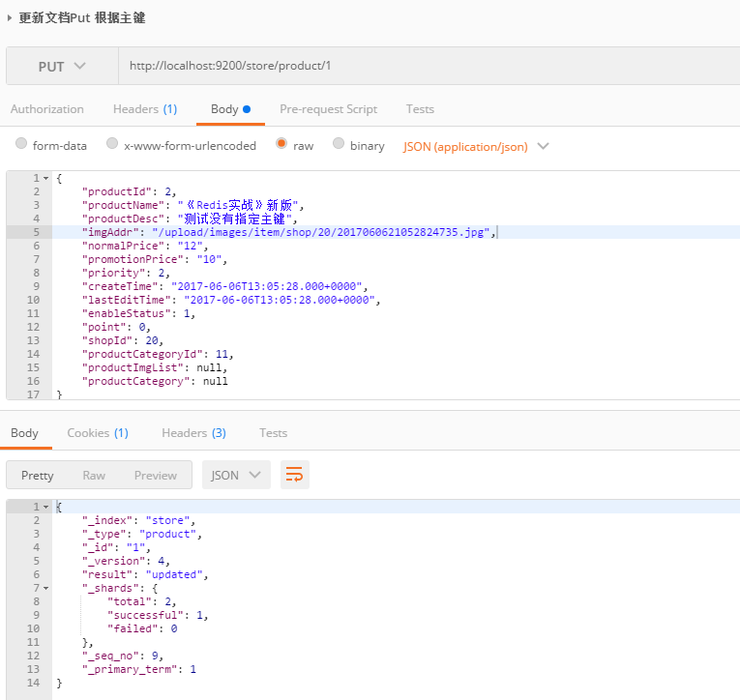Switch to the Authorization tab
Image resolution: width=740 pixels, height=700 pixels.
coord(47,109)
